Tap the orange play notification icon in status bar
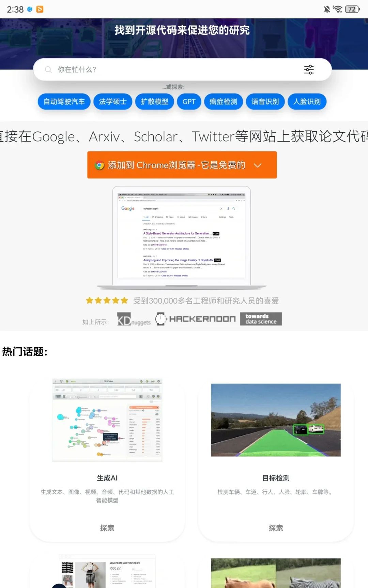Screen dimensions: 368x588 (x=40, y=9)
